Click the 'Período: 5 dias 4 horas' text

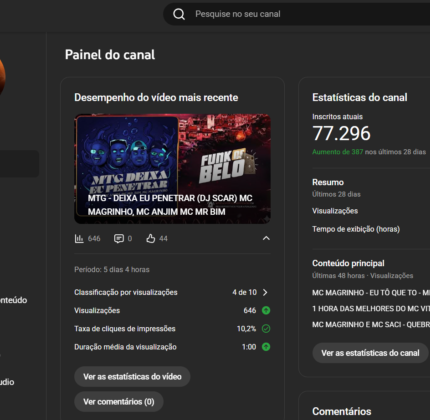point(112,269)
